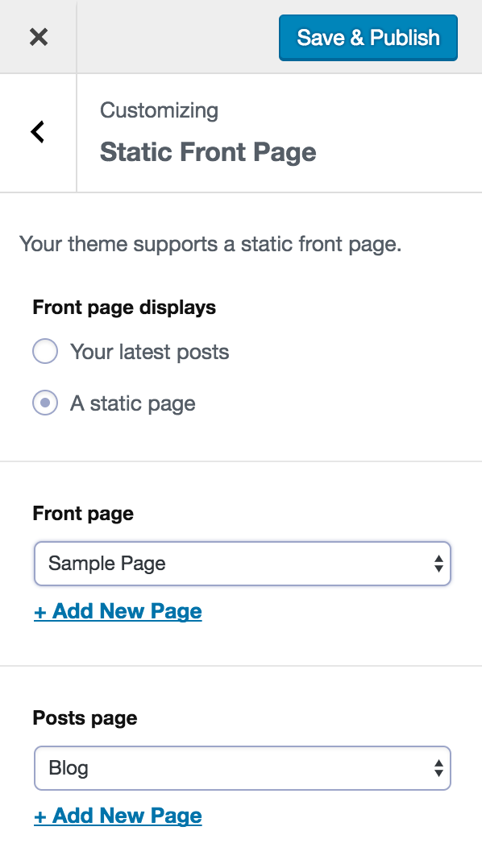482x868 pixels.
Task: Select the A static page option
Action: point(45,403)
